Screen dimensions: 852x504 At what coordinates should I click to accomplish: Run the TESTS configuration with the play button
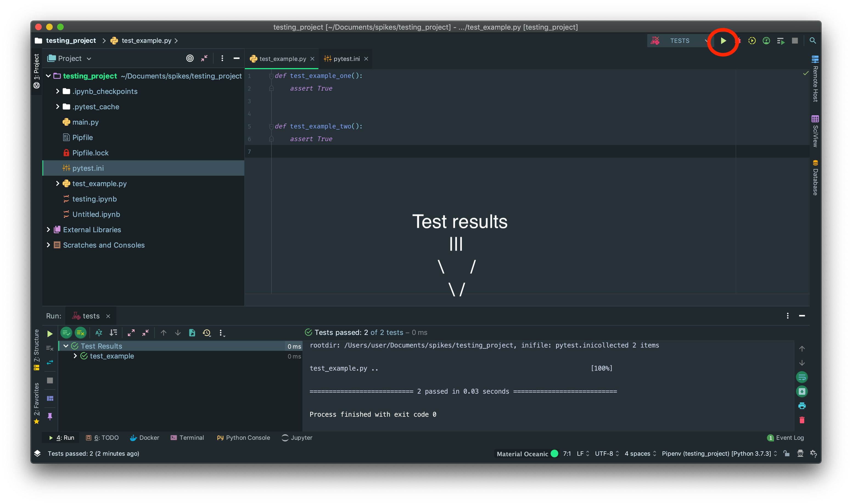point(723,41)
